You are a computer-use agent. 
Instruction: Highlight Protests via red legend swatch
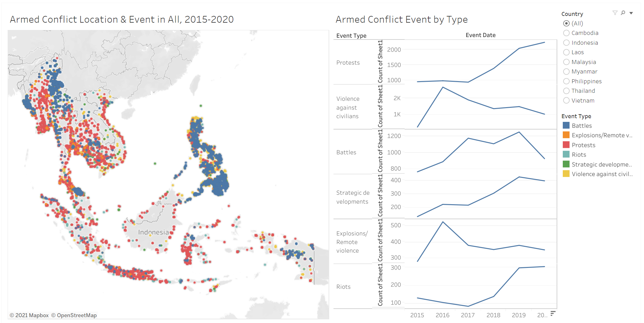(566, 145)
